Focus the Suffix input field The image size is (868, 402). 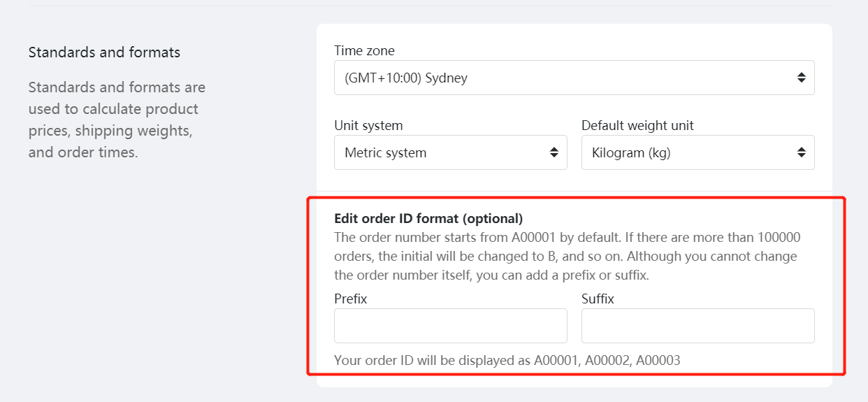[697, 326]
